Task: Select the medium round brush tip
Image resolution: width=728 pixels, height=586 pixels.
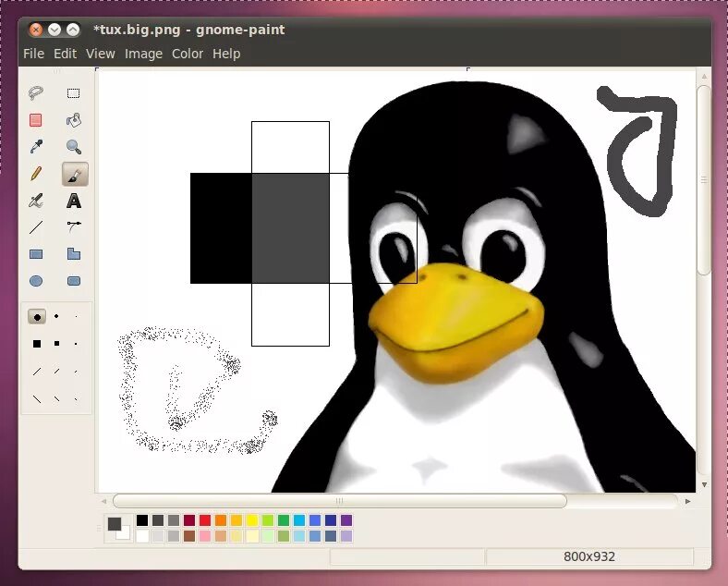Action: tap(56, 316)
